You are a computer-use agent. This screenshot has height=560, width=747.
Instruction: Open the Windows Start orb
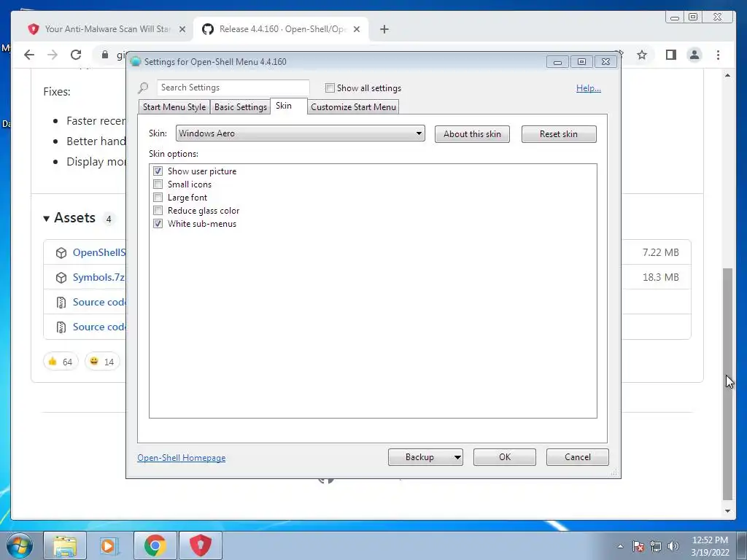20,545
